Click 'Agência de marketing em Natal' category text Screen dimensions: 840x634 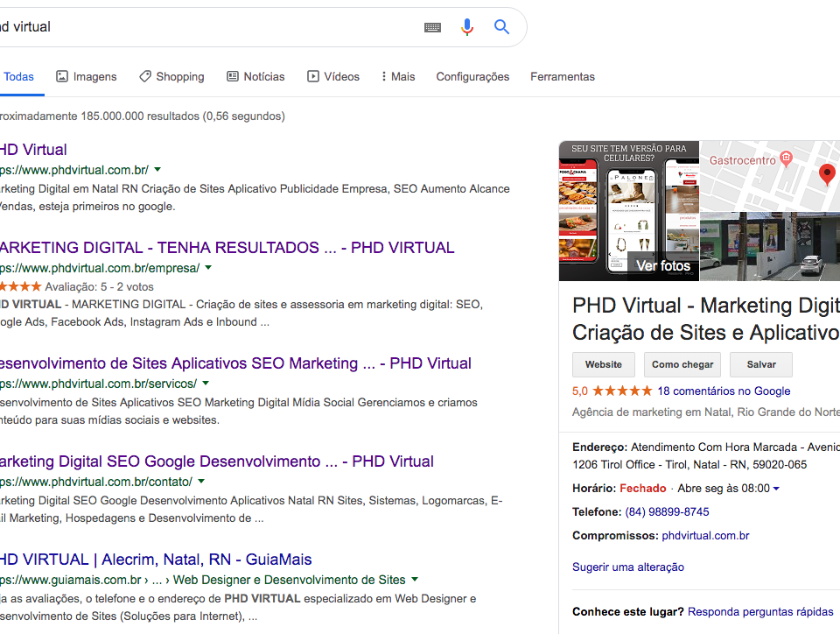click(652, 412)
